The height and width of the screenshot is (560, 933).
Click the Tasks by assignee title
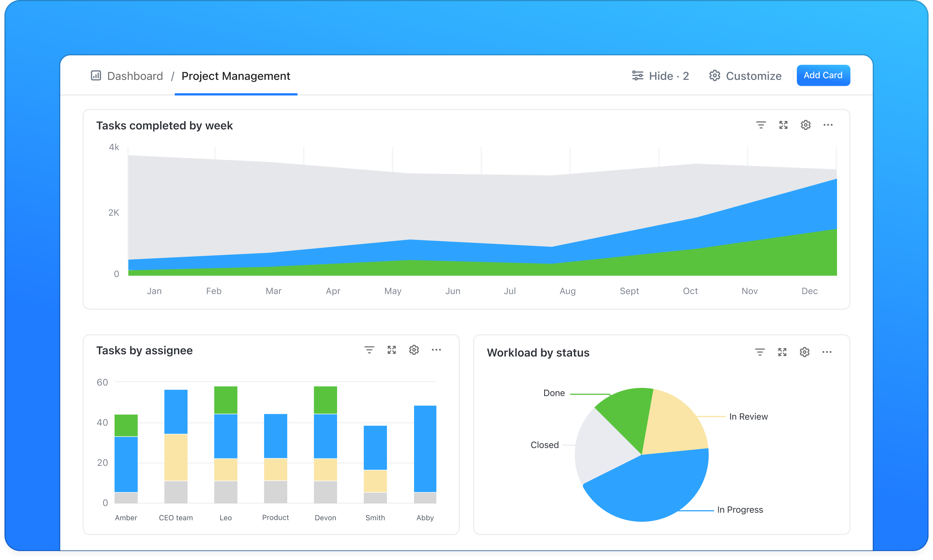point(144,350)
